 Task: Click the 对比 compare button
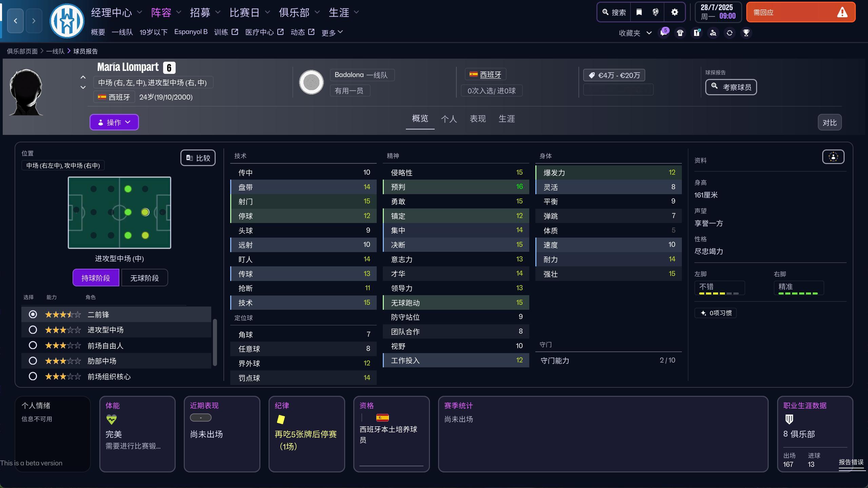829,123
